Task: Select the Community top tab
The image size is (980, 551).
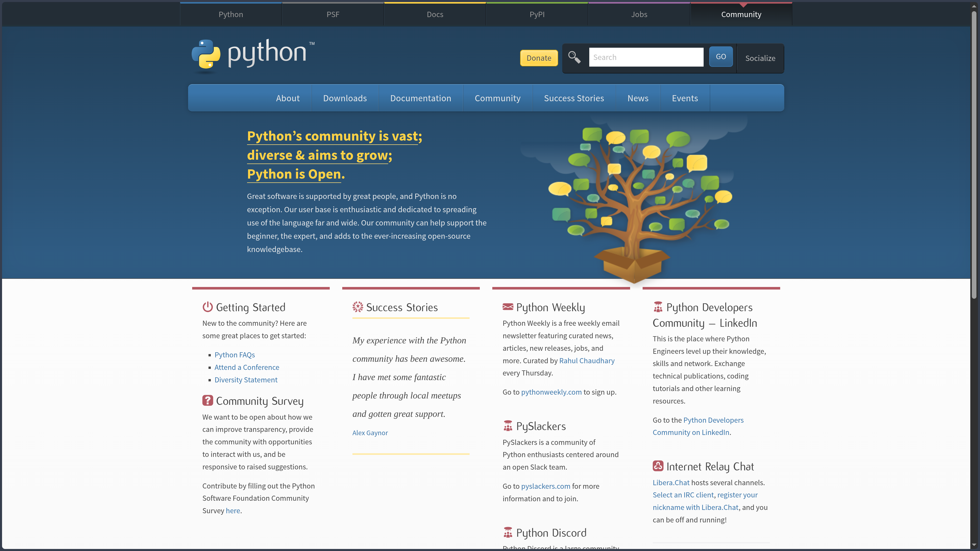Action: [x=741, y=15]
